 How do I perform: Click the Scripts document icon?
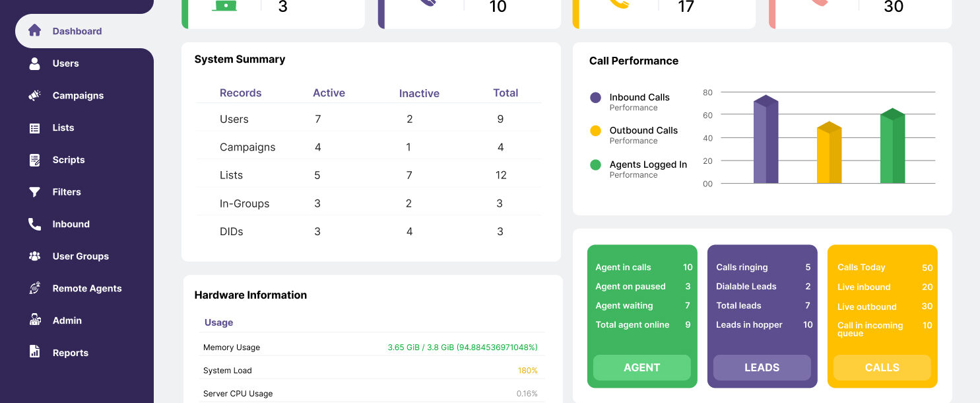click(35, 160)
